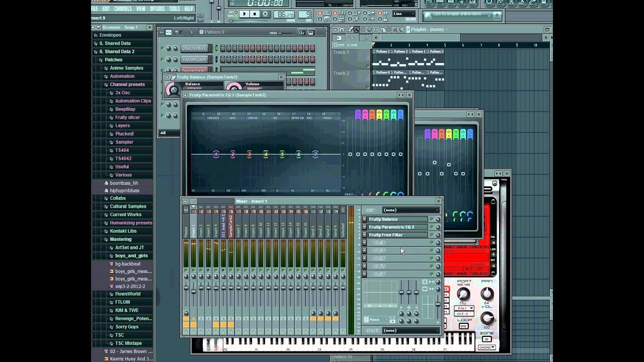Toggle the DillaChudKick channel select LED
The height and width of the screenshot is (362, 644).
click(x=216, y=48)
